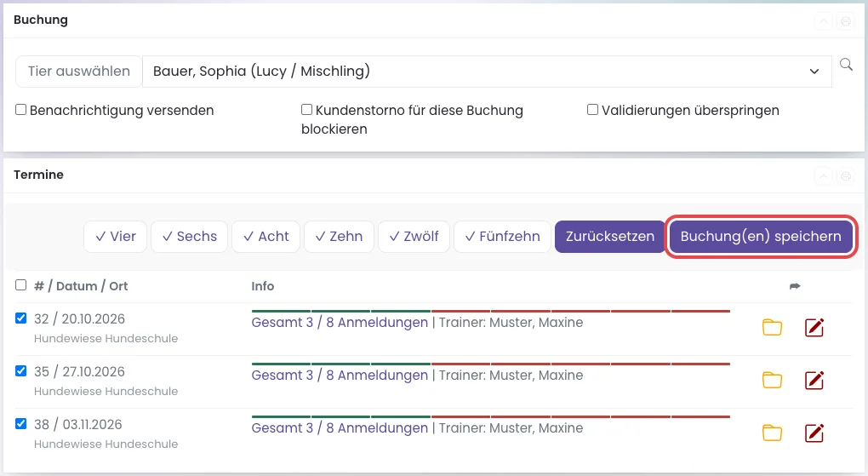This screenshot has height=476, width=868.
Task: Click Trainer: Muster, Maxine in 20.10.2026 row
Action: pyautogui.click(x=511, y=323)
